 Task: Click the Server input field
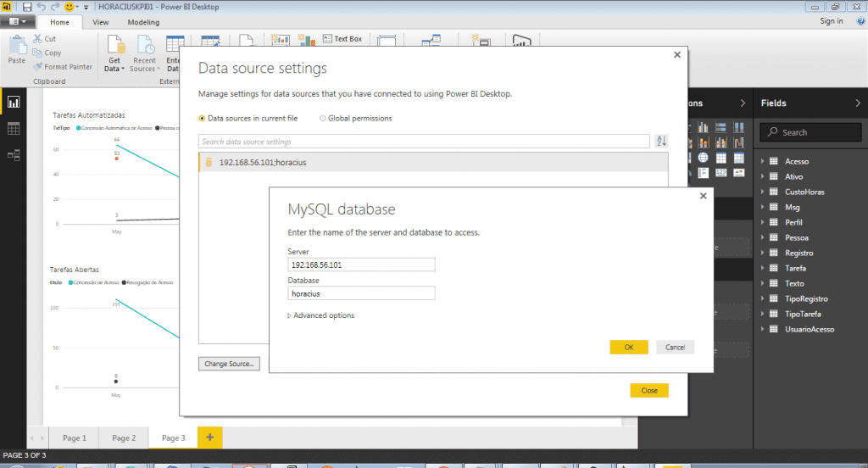361,265
